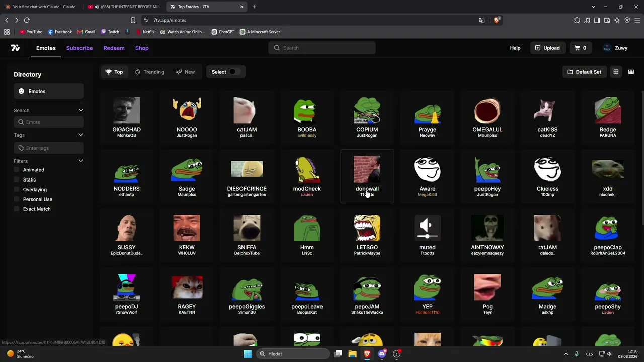644x362 pixels.
Task: Switch to the Trending tab
Action: (149, 72)
